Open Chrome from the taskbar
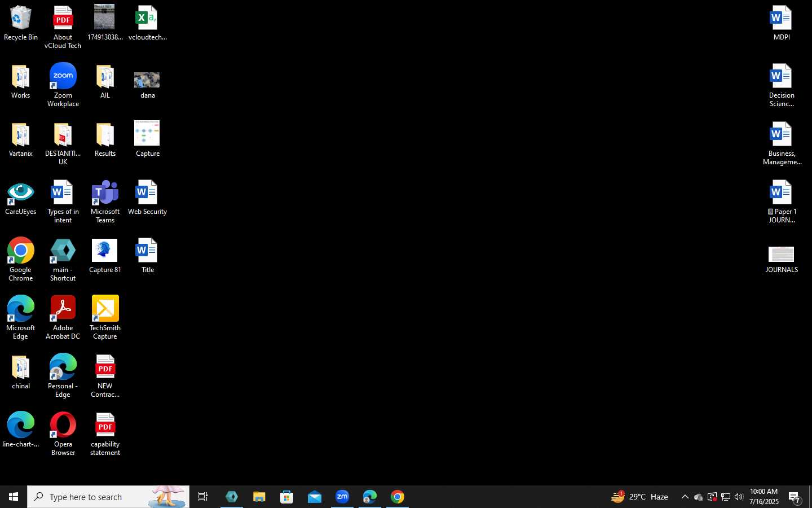The height and width of the screenshot is (508, 812). (x=398, y=497)
